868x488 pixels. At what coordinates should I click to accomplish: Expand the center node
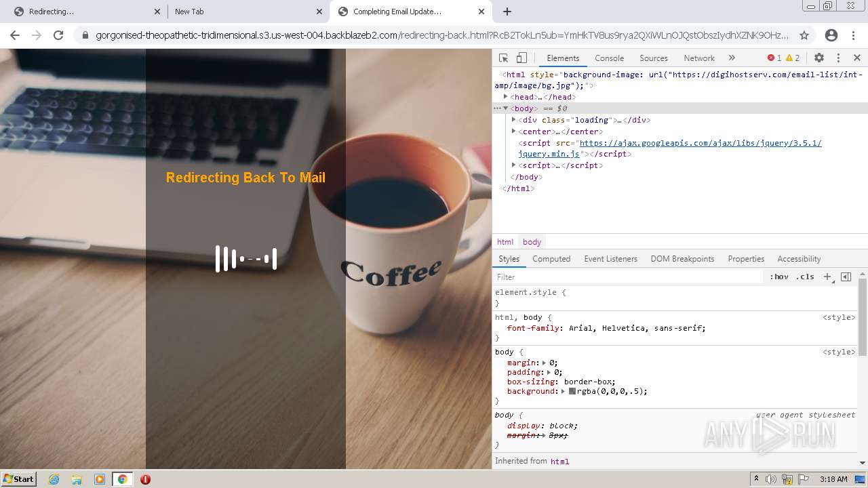[513, 131]
